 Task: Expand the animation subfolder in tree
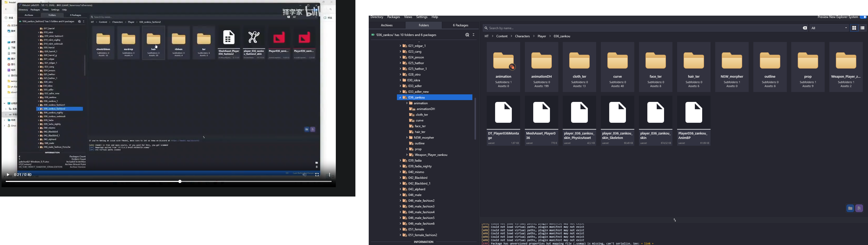pos(407,103)
